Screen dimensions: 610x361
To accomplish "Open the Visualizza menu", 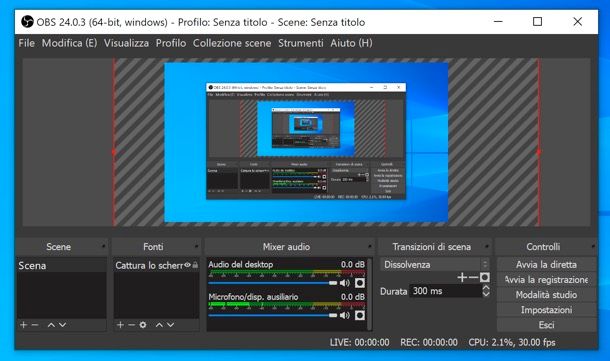I will 126,43.
